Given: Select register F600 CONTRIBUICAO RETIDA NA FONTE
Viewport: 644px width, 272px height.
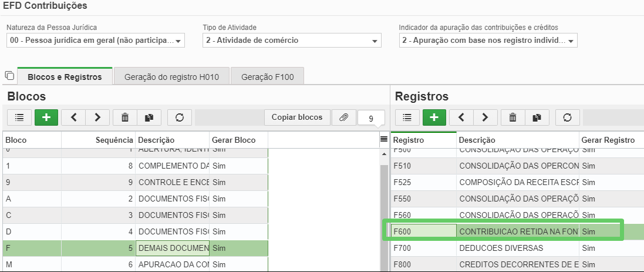Looking at the screenshot, I should pos(517,231).
